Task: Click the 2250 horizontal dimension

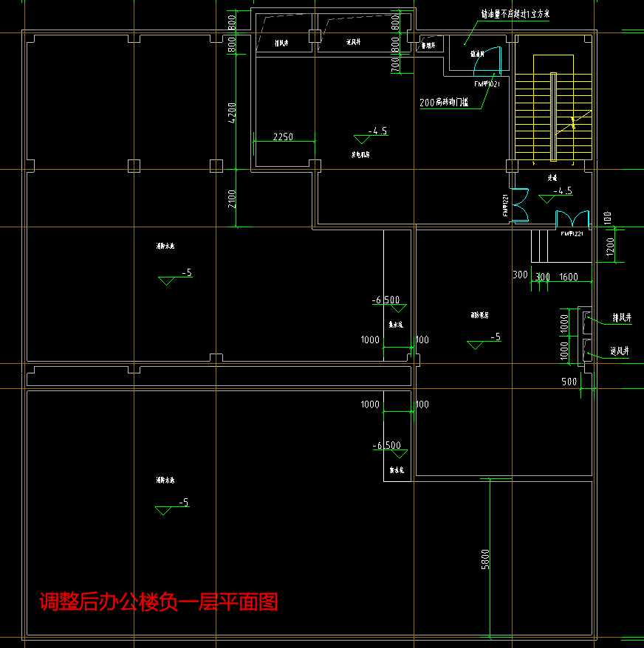Action: tap(284, 137)
